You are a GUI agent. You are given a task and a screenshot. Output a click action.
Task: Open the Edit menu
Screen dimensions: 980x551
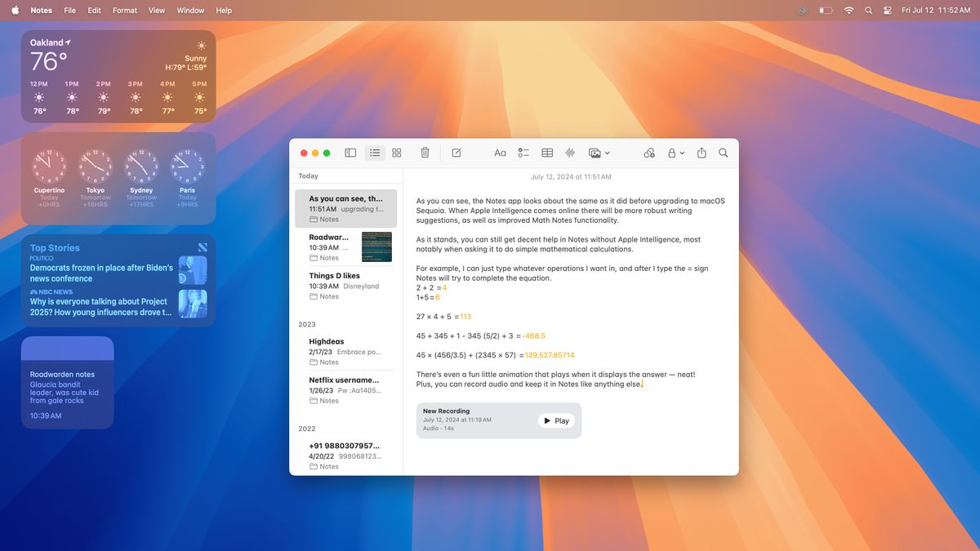pyautogui.click(x=95, y=11)
